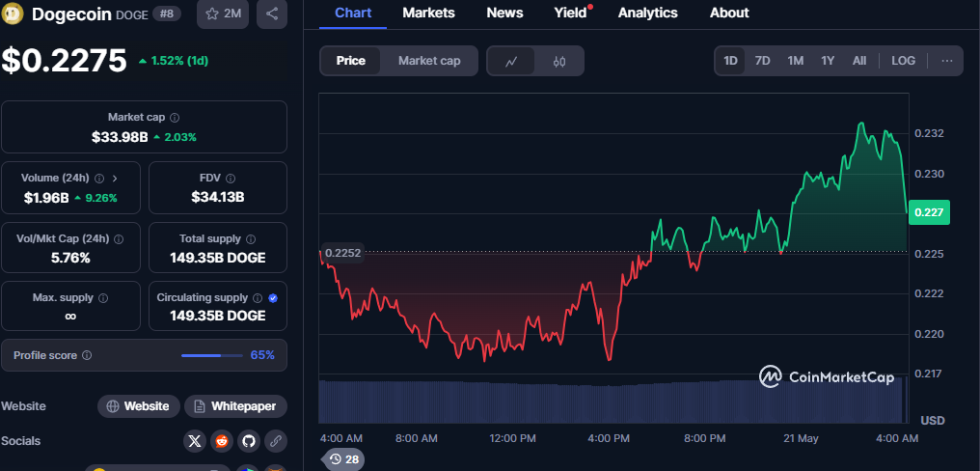Open the Yield tab
The width and height of the screenshot is (980, 471).
tap(571, 13)
